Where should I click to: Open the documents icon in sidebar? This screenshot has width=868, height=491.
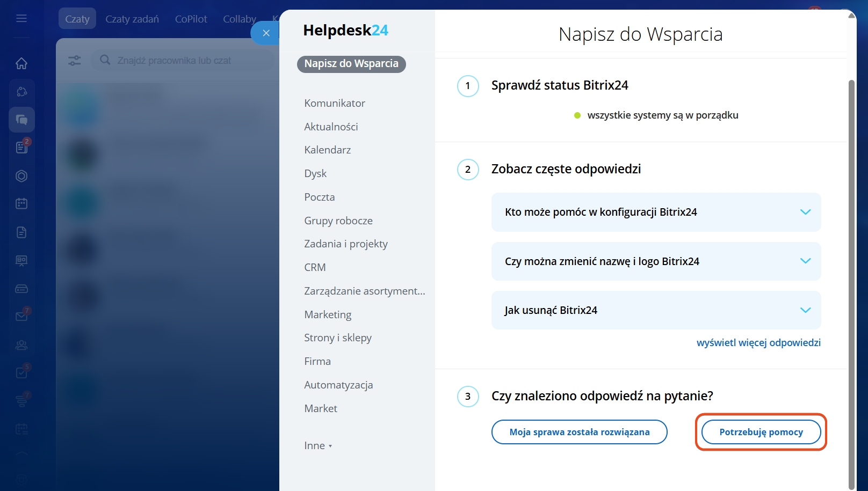tap(21, 232)
